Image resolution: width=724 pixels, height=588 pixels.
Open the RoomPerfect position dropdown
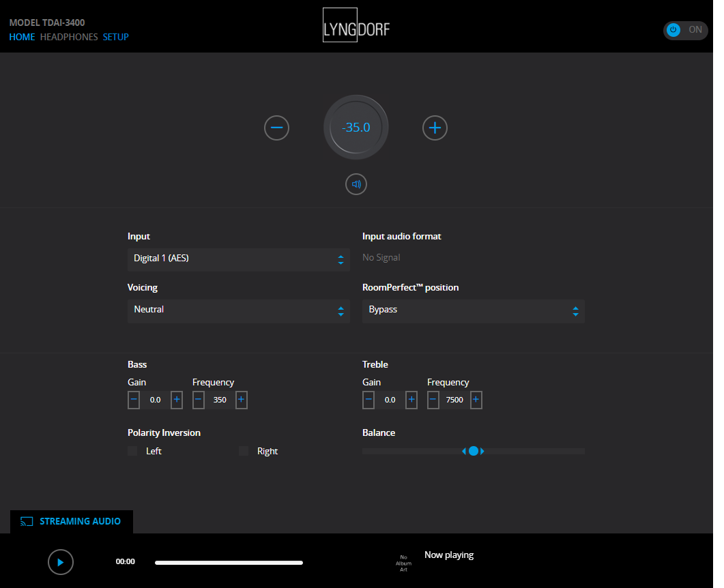pyautogui.click(x=473, y=311)
